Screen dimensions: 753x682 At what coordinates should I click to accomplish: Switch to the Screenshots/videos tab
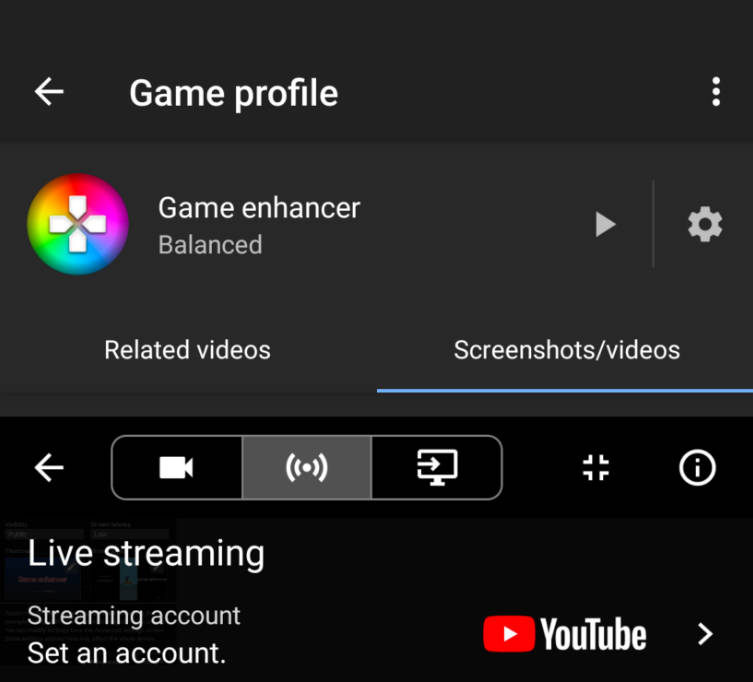coord(567,350)
